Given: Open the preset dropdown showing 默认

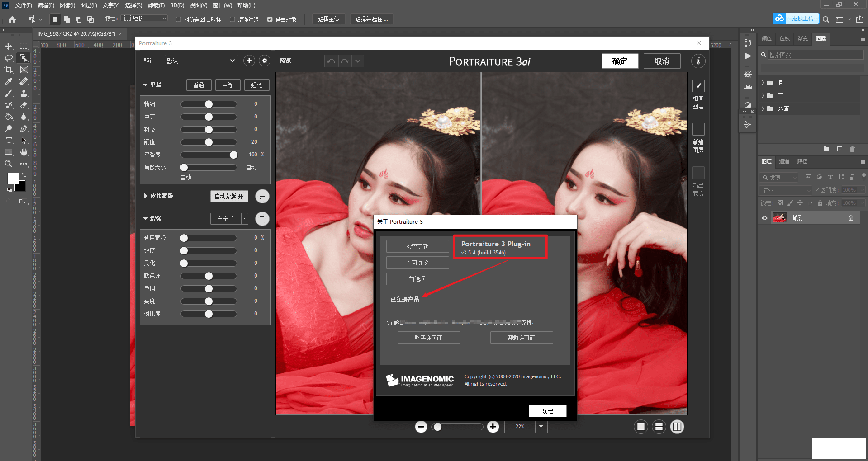Looking at the screenshot, I should click(x=201, y=61).
